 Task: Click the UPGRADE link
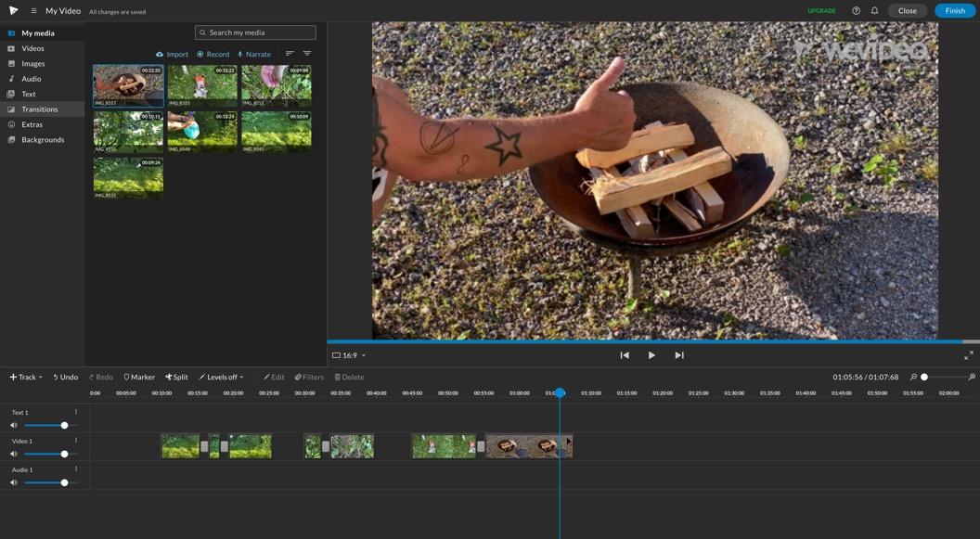point(821,11)
